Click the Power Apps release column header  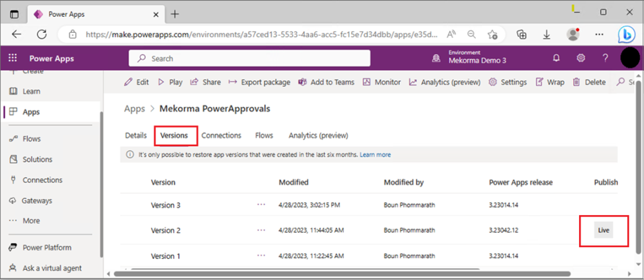(521, 182)
